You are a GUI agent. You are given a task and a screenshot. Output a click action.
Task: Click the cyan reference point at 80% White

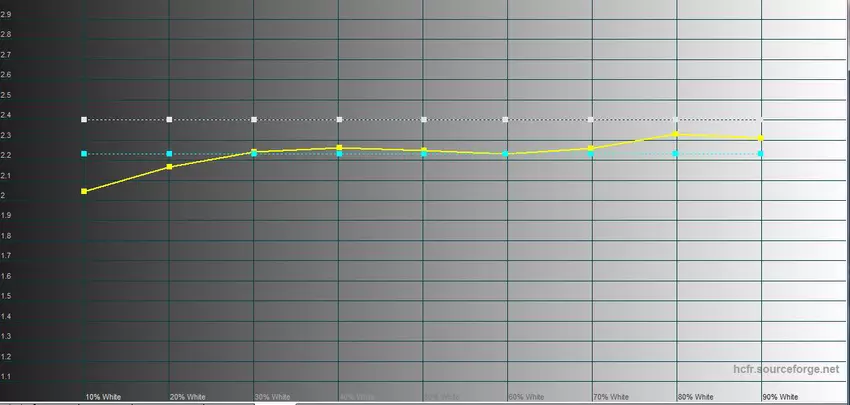[677, 154]
